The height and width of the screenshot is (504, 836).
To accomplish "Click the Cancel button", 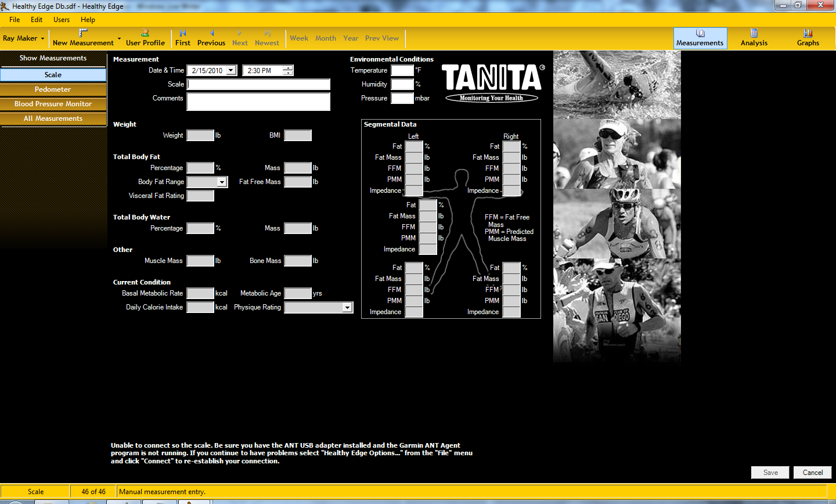I will pos(813,473).
